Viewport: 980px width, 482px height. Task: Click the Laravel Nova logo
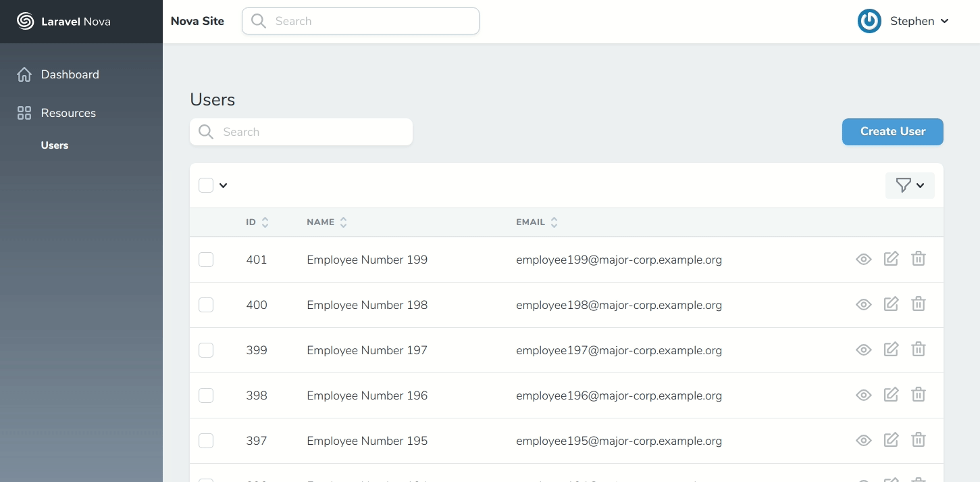[24, 21]
